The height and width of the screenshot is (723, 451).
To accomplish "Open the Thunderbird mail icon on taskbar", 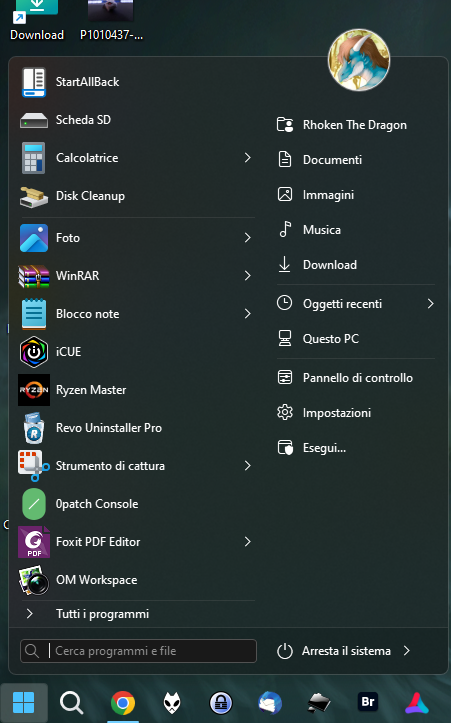I will coord(270,703).
